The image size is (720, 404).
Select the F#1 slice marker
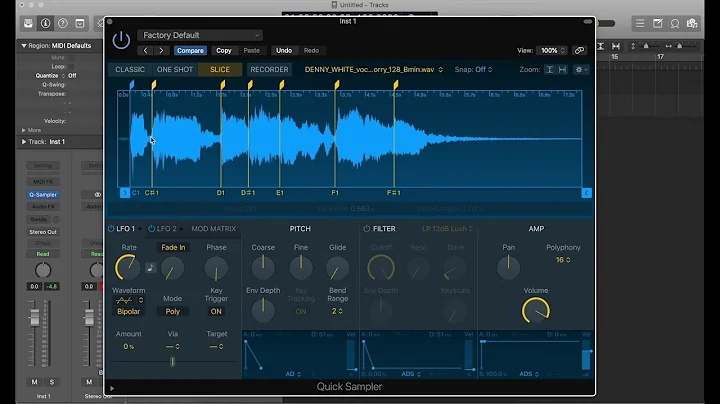(x=395, y=84)
